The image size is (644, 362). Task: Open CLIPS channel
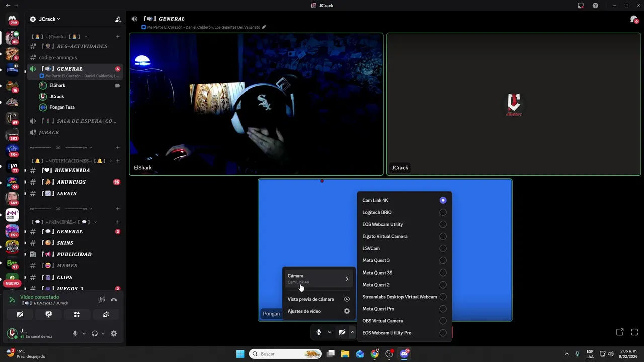pyautogui.click(x=74, y=277)
